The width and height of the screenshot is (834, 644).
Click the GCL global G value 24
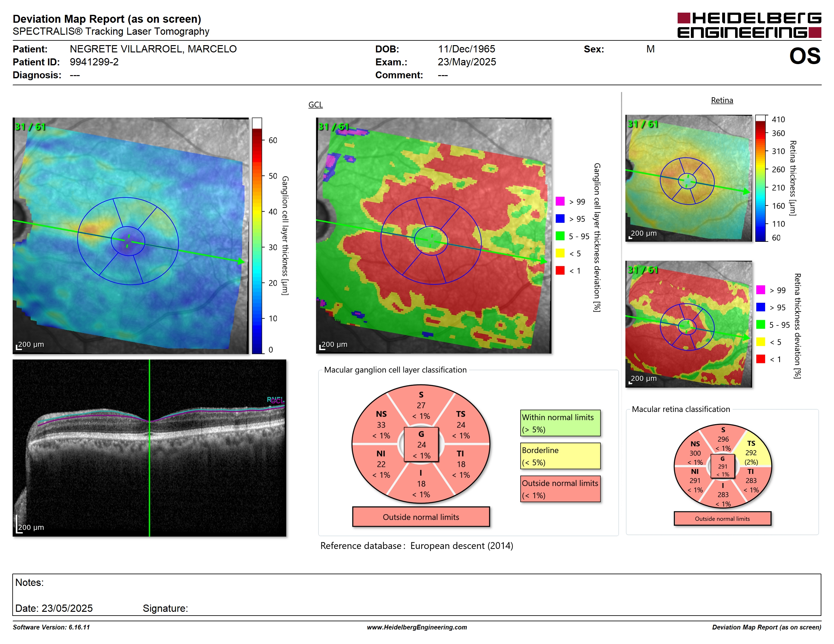click(421, 444)
